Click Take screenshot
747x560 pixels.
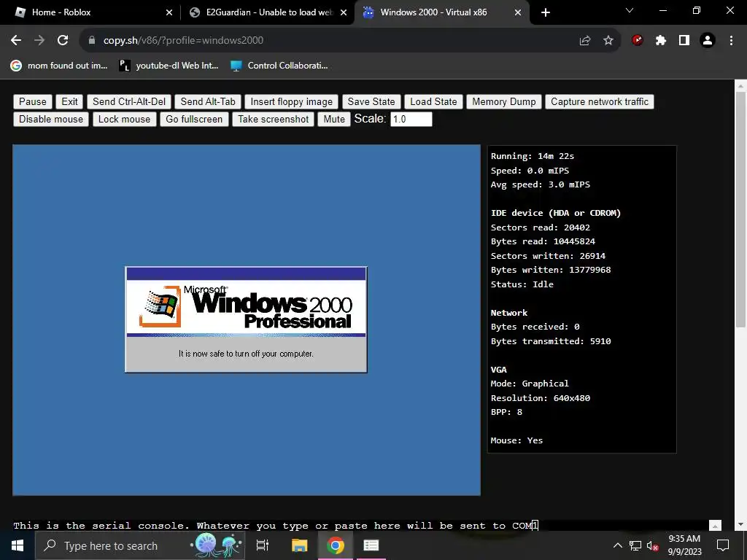[x=273, y=119]
